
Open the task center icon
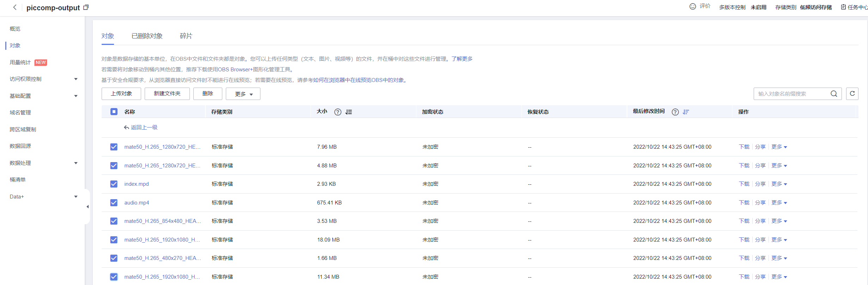coord(843,7)
